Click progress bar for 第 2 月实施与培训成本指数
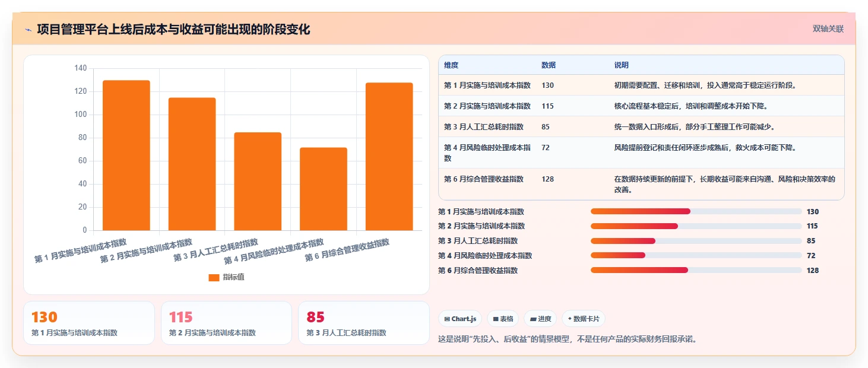The image size is (868, 368). 696,226
